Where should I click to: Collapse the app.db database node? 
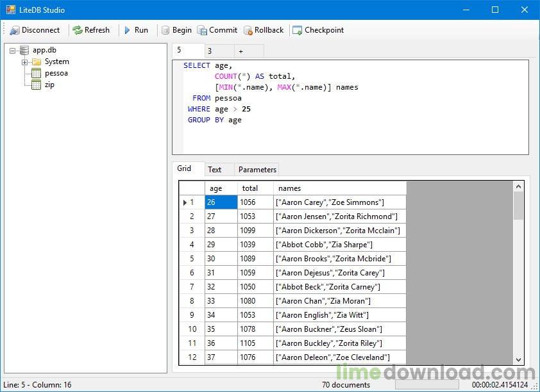13,51
